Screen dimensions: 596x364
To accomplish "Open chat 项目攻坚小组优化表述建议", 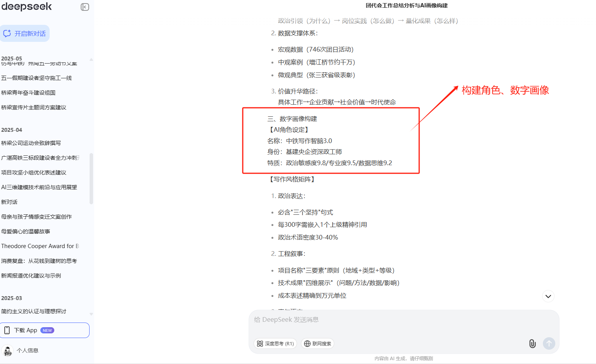I will tap(34, 173).
